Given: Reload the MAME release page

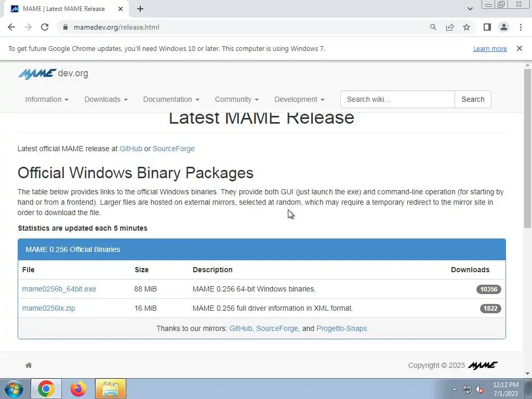Looking at the screenshot, I should click(45, 27).
